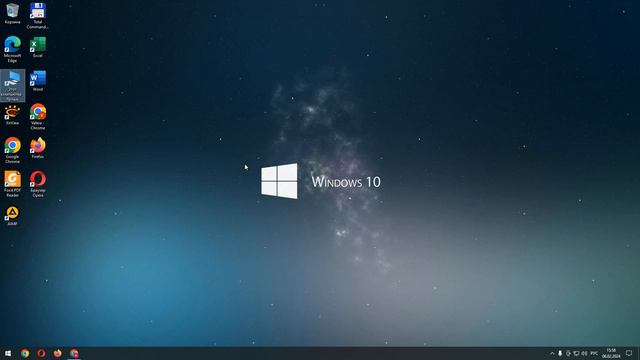
Task: Open the taskbar clock and calendar
Action: [611, 353]
